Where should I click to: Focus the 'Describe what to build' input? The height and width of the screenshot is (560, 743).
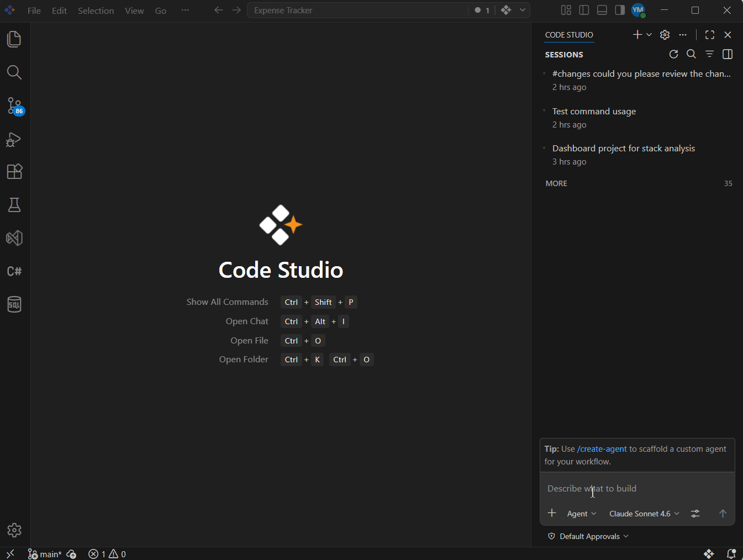pyautogui.click(x=637, y=489)
